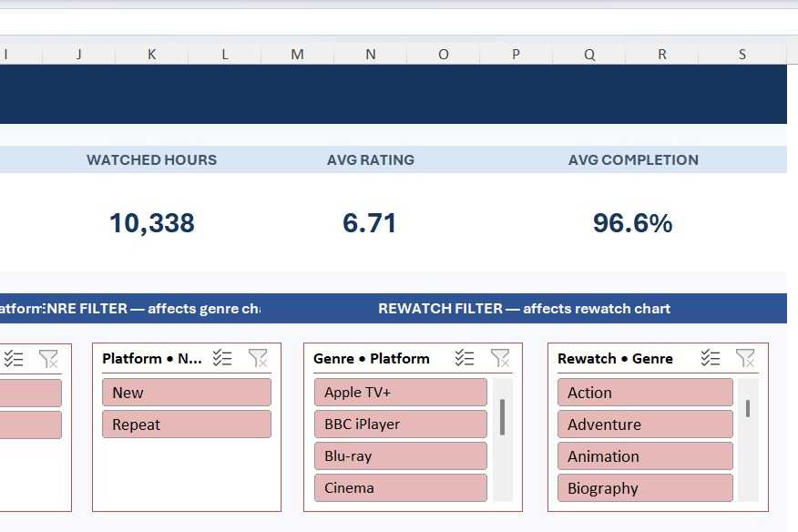Select Apple TV+ in Genre • Platform slicer

[401, 392]
